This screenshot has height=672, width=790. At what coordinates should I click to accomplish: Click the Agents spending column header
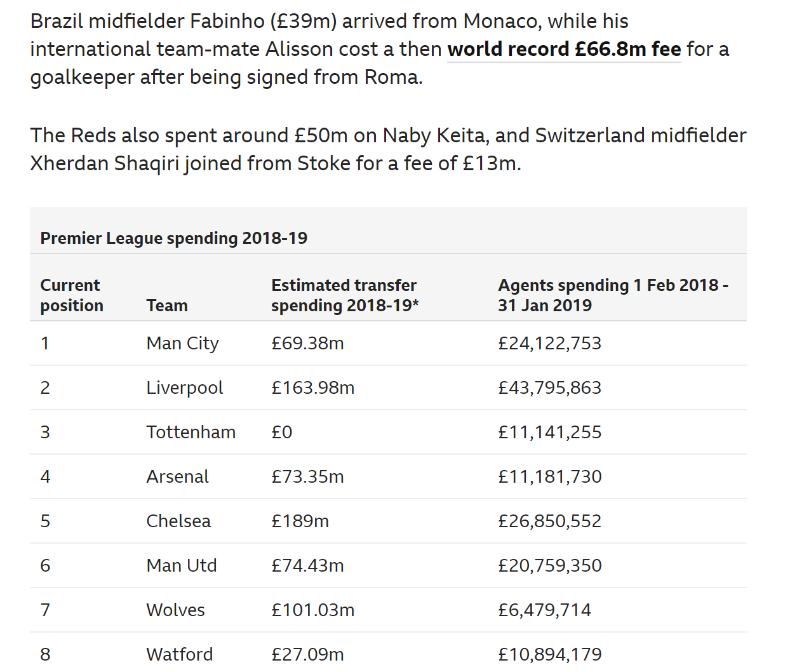pyautogui.click(x=613, y=295)
